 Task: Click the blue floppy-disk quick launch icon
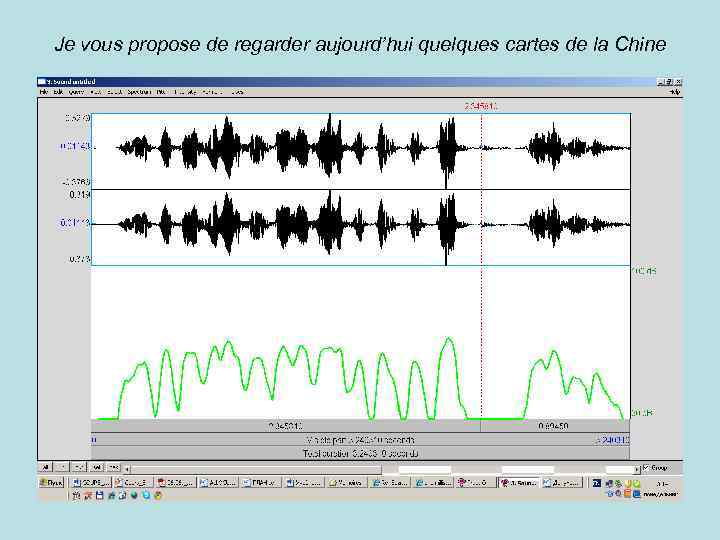point(100,495)
